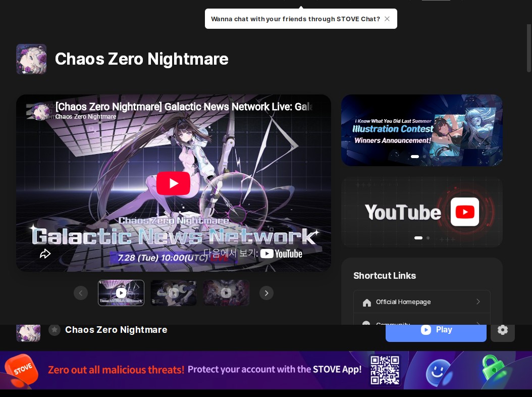Click the Chaos Zero Nightmare game icon in header
The height and width of the screenshot is (397, 532).
click(x=31, y=59)
